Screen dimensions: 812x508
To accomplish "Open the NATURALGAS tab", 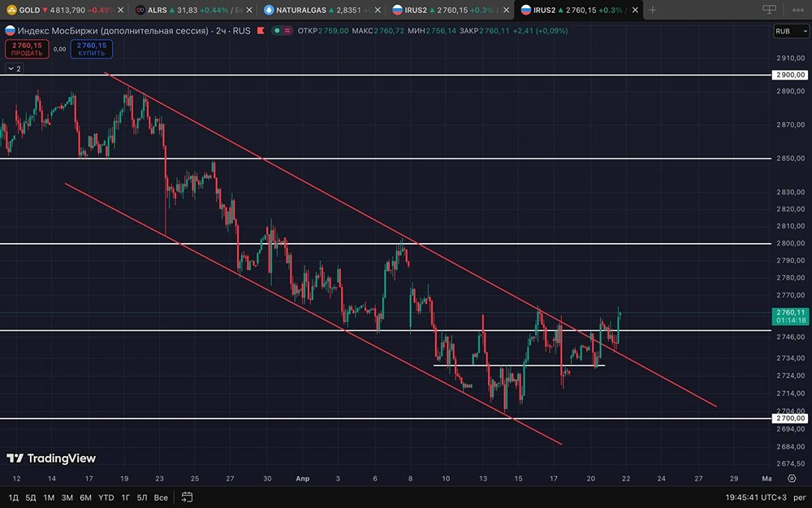I will click(317, 10).
